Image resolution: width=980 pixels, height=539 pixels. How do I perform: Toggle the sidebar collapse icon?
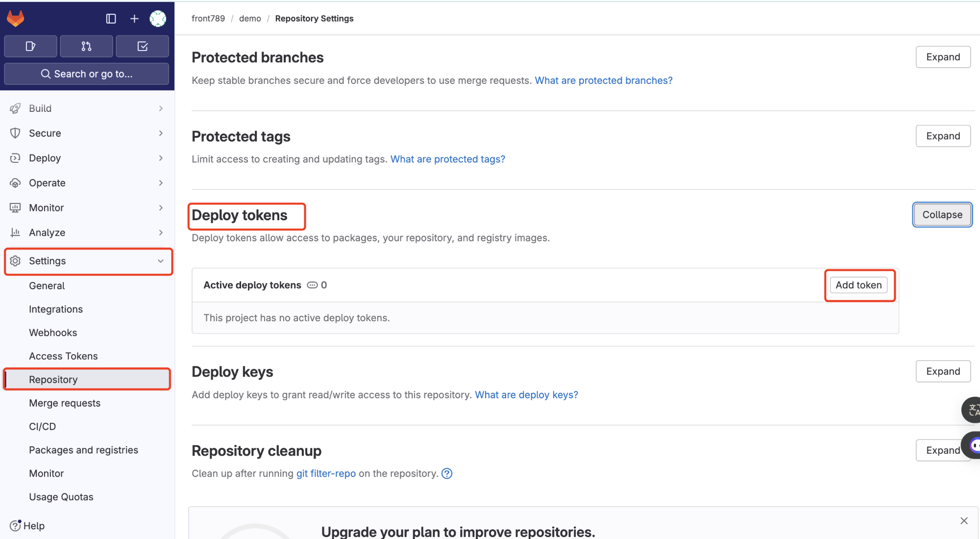[x=111, y=19]
